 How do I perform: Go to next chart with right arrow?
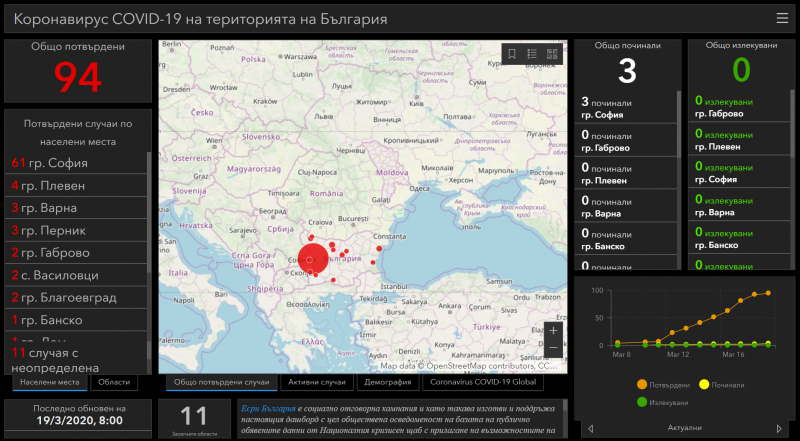tap(779, 428)
